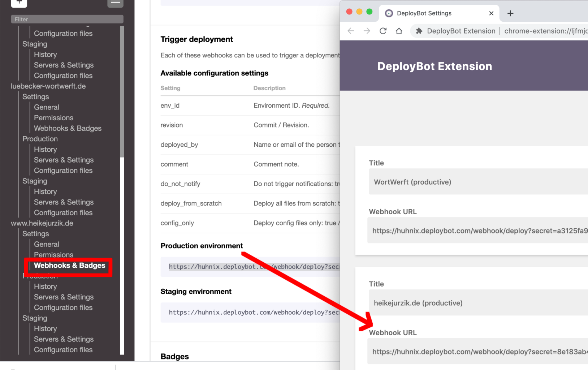Open www.heikejurzik.de project in sidebar
Image resolution: width=588 pixels, height=370 pixels.
click(x=42, y=223)
